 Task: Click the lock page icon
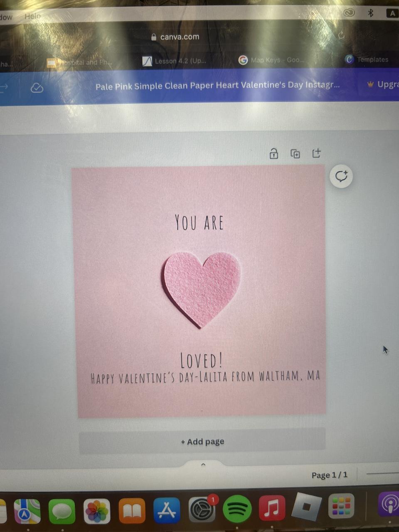coord(273,153)
